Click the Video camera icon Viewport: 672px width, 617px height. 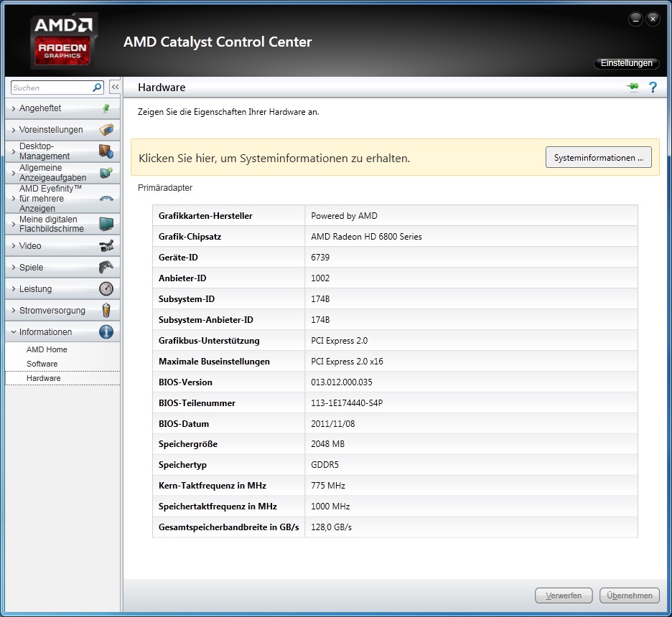pyautogui.click(x=106, y=246)
